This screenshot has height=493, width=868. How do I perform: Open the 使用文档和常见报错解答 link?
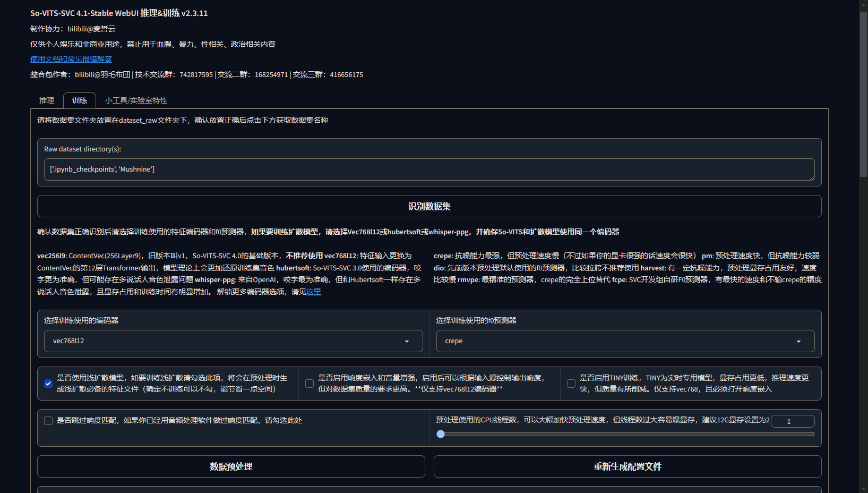click(71, 59)
